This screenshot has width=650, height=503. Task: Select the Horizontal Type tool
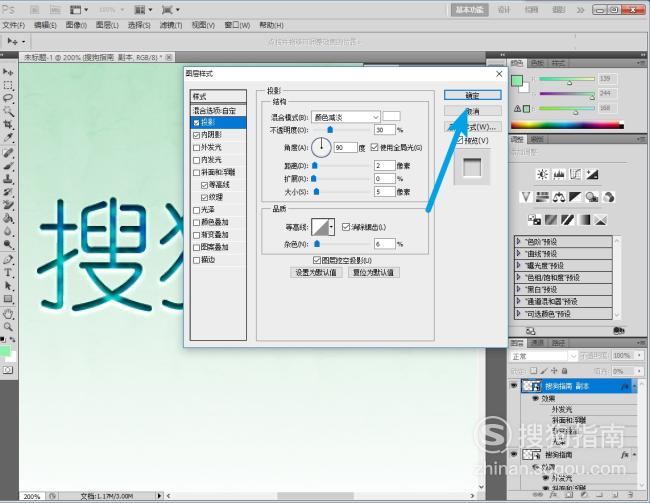coord(8,273)
